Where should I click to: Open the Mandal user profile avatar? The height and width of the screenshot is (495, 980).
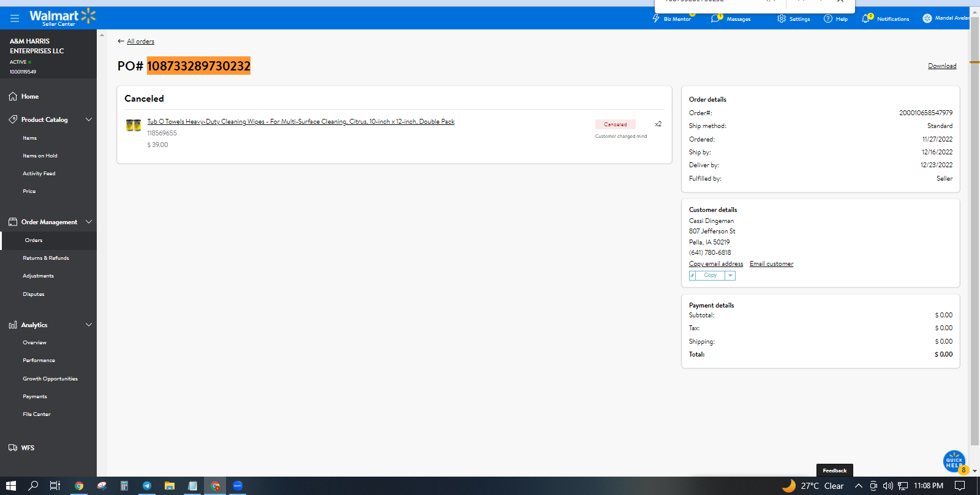pyautogui.click(x=927, y=18)
